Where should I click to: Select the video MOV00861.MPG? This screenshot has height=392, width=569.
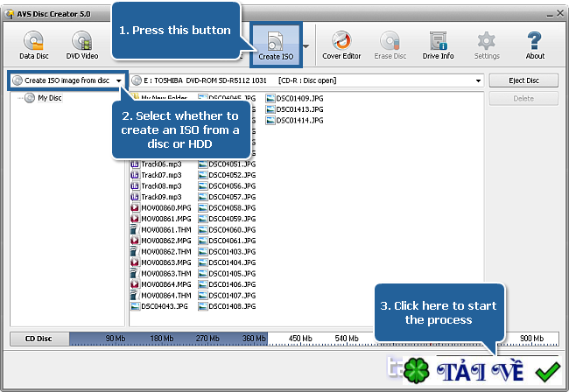(161, 219)
